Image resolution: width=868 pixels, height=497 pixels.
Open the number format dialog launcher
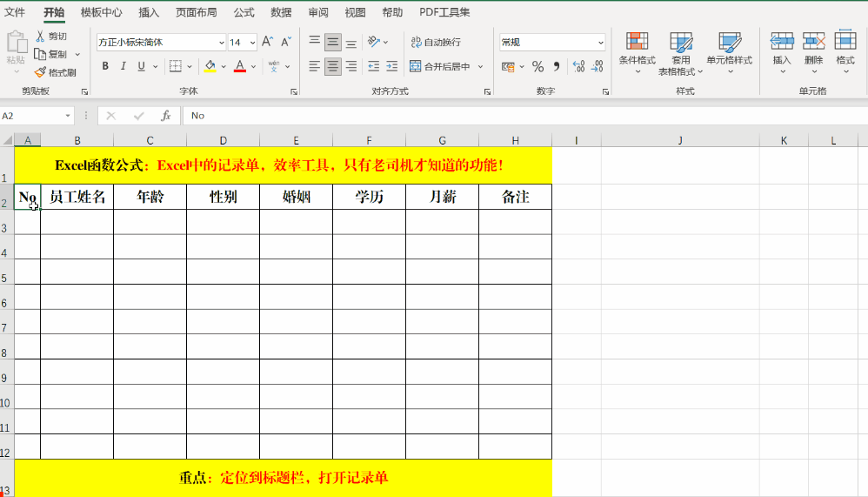click(x=605, y=92)
